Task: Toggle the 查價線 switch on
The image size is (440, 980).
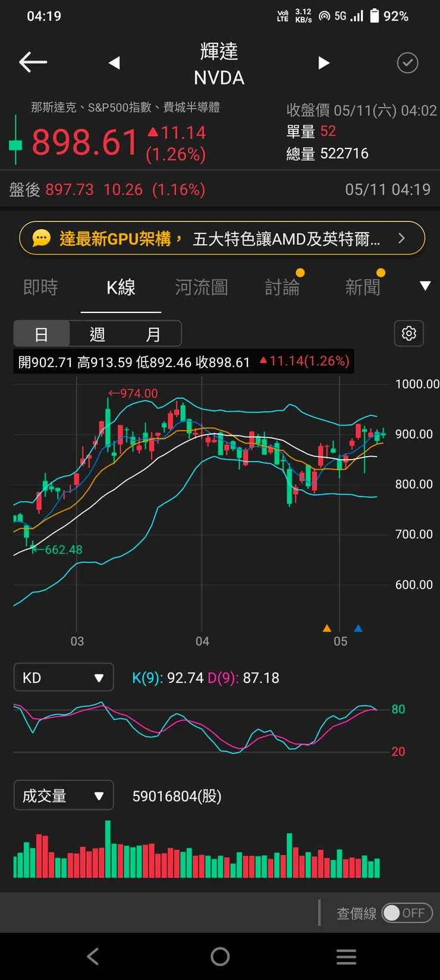Action: click(x=407, y=913)
